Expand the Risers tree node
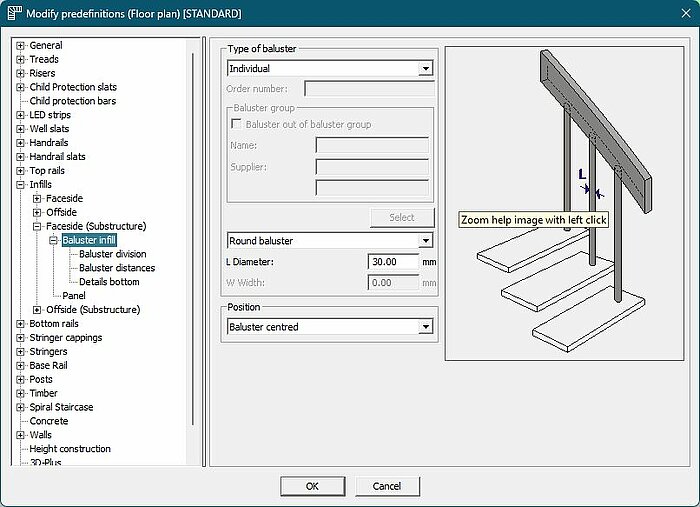 pyautogui.click(x=20, y=73)
